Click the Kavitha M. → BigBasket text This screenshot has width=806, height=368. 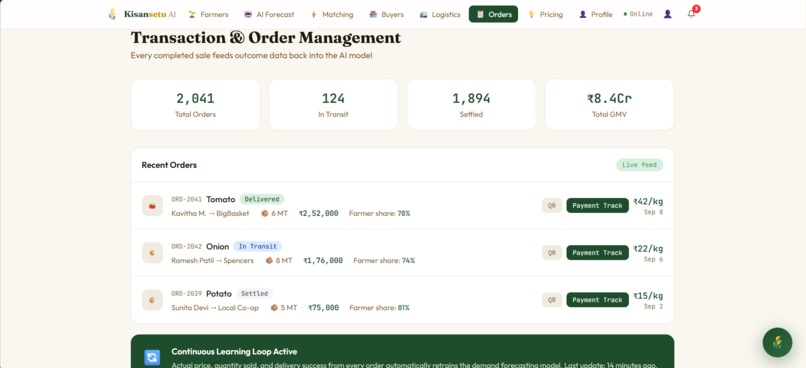point(210,213)
